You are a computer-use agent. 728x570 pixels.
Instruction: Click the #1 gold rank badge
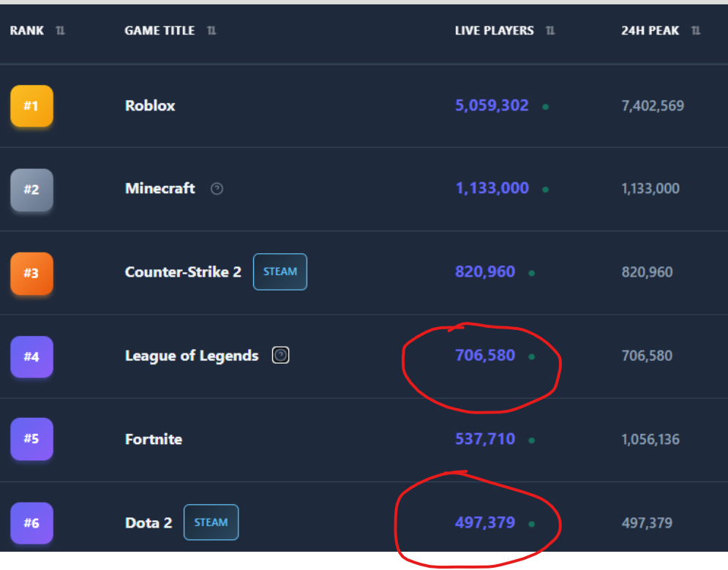point(31,106)
